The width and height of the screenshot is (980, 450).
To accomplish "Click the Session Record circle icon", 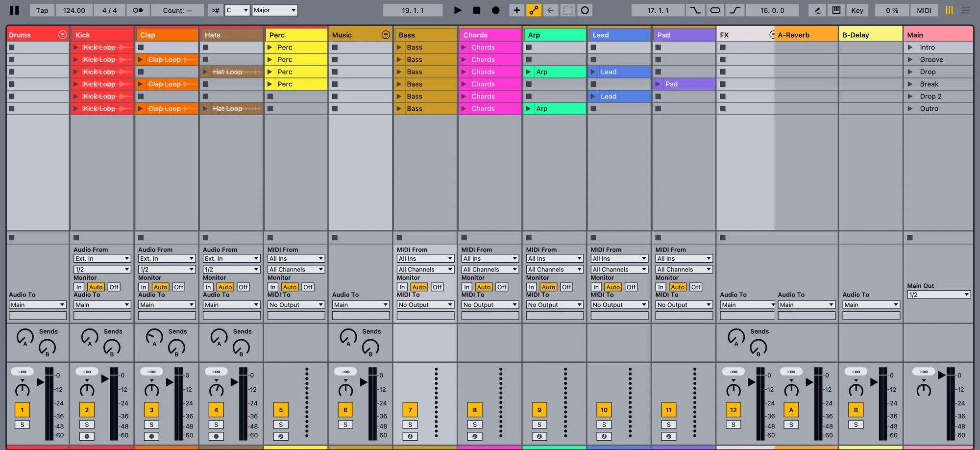I will tap(585, 10).
